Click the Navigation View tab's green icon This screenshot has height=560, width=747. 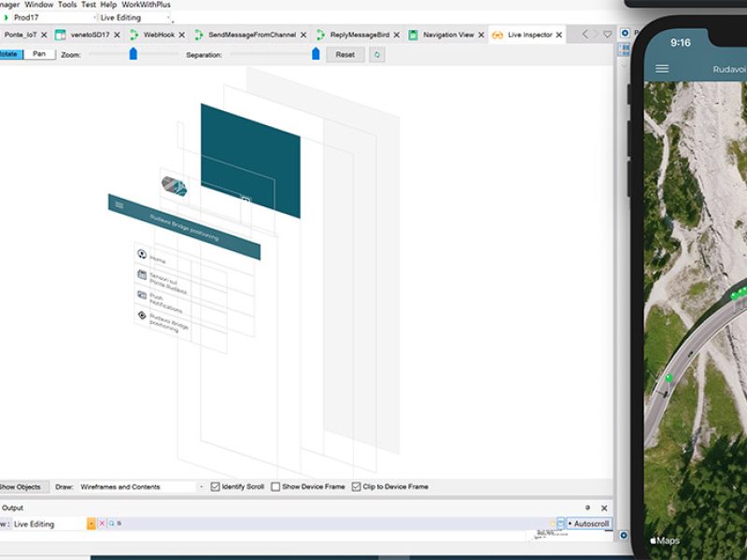point(413,35)
